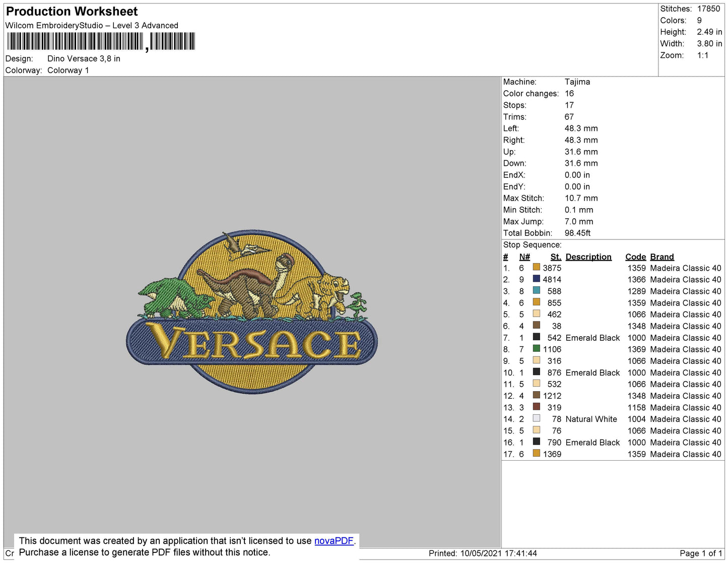
Task: Click stitch count 1212 in stop 12
Action: coord(552,396)
